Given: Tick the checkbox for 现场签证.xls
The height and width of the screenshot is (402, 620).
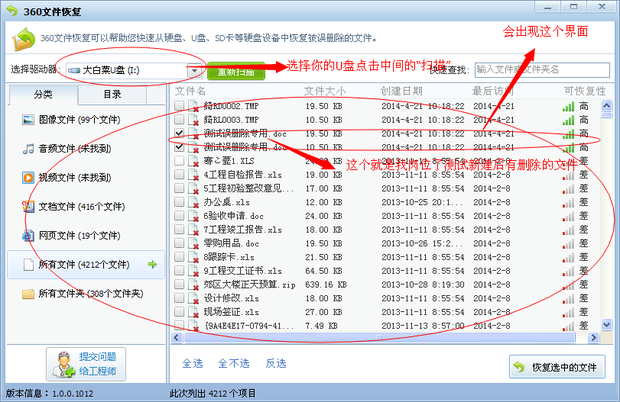Looking at the screenshot, I should pyautogui.click(x=179, y=312).
